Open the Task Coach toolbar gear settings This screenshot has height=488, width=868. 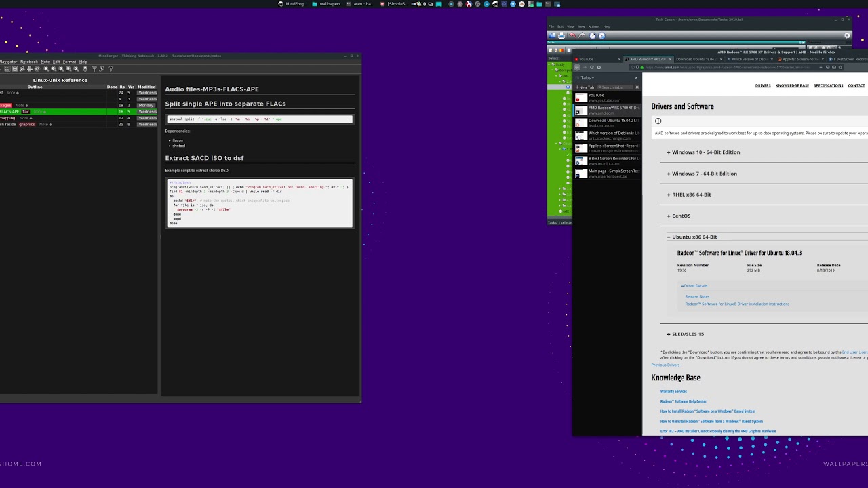(x=847, y=35)
